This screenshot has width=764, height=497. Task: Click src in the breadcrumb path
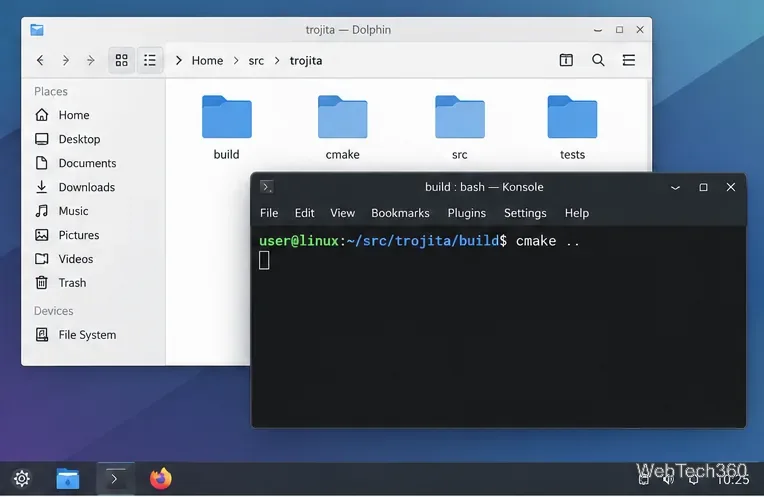coord(256,60)
